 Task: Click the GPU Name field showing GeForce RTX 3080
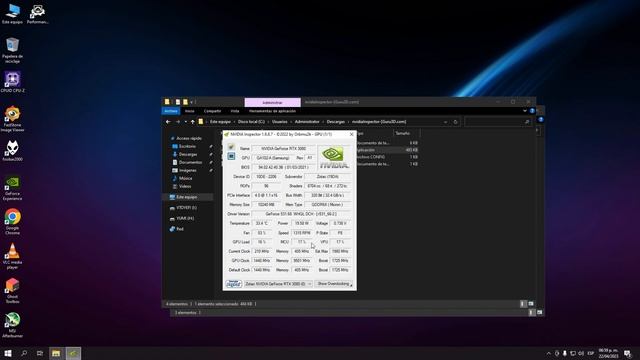[283, 149]
